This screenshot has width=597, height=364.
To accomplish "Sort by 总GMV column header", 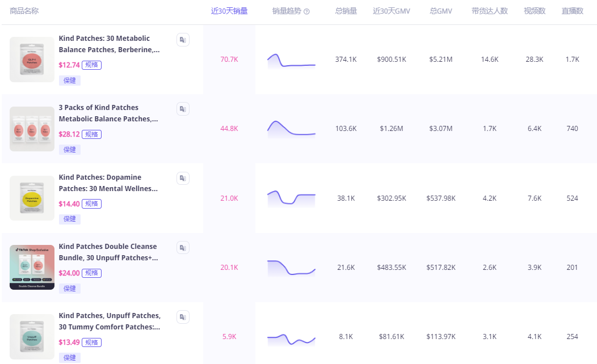I will tap(441, 11).
